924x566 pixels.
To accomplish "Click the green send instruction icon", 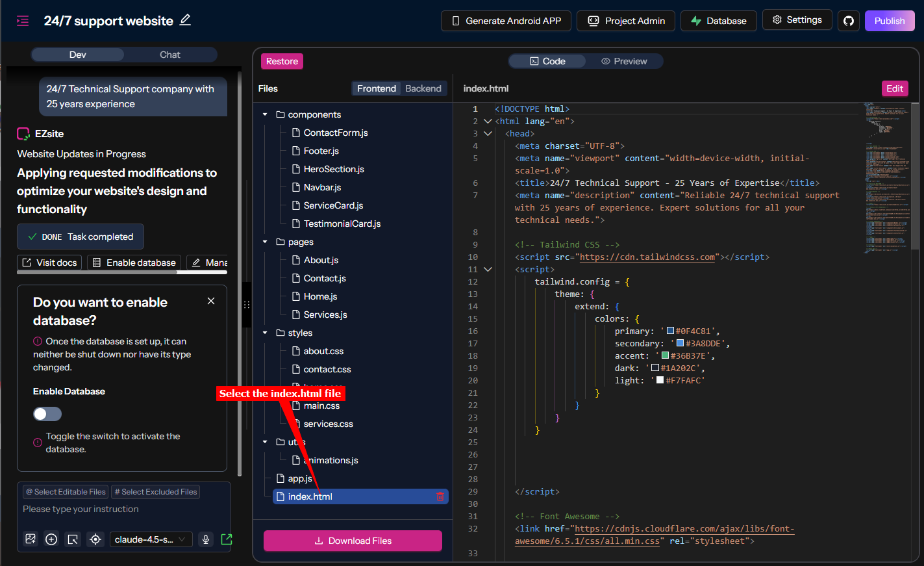I will (x=226, y=539).
